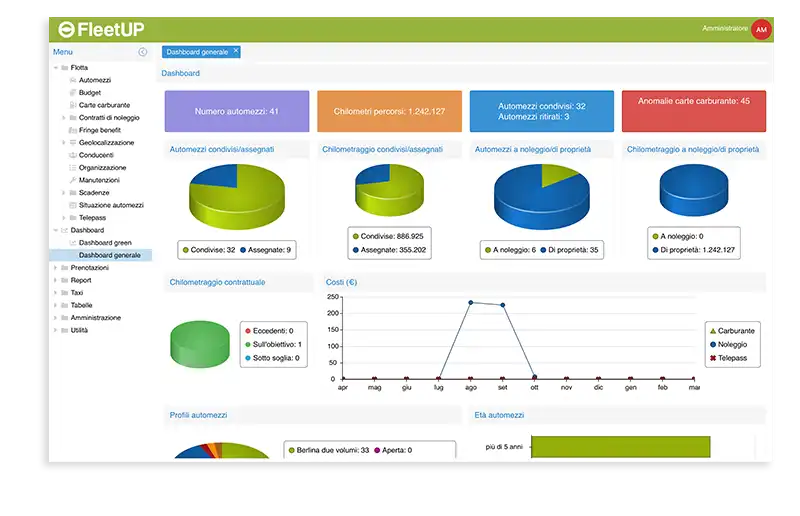Open Budget from the Flotta tree
Viewport: 800px width, 516px height.
pos(89,93)
